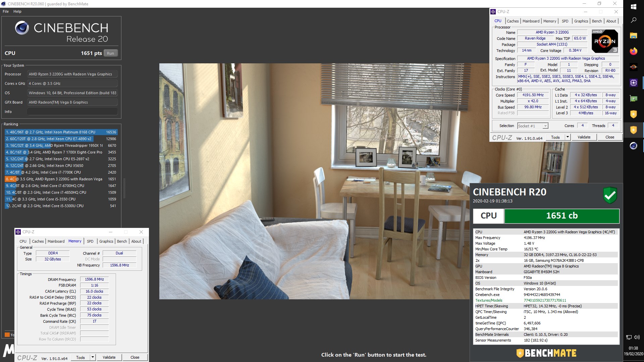The width and height of the screenshot is (644, 362).
Task: Open SPD tab in top-right CPU-Z
Action: 565,21
